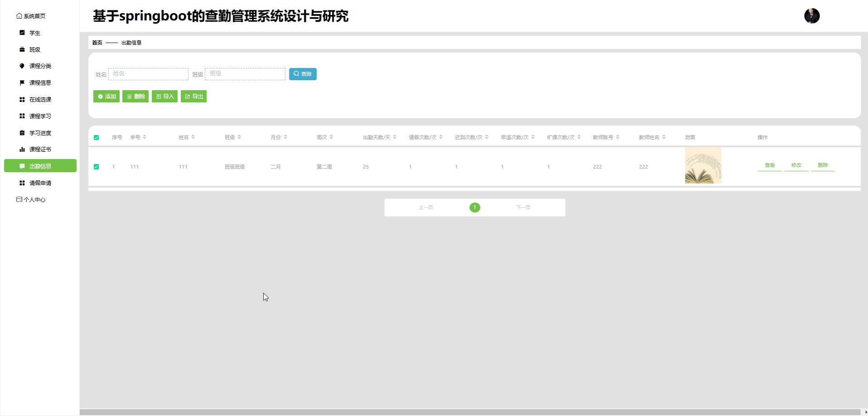
Task: Click the 查看 link in the row
Action: point(770,165)
